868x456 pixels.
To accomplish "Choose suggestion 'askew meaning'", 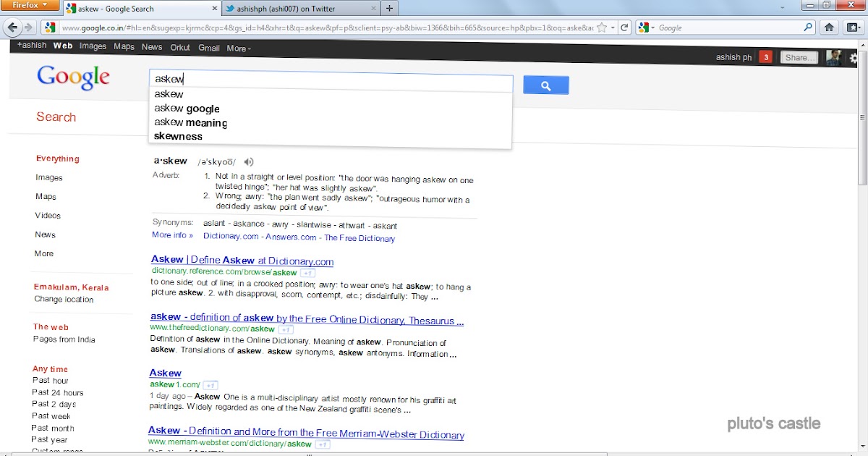I will click(x=190, y=122).
